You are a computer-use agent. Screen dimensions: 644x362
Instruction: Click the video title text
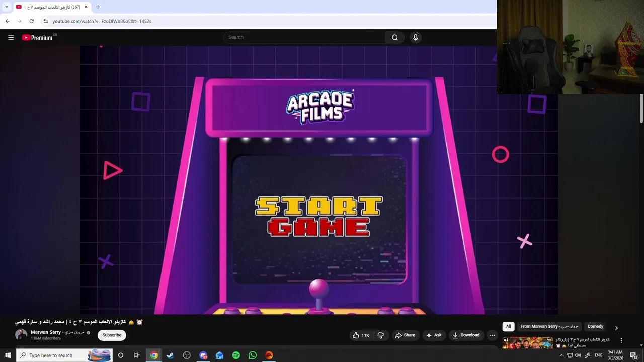point(79,322)
